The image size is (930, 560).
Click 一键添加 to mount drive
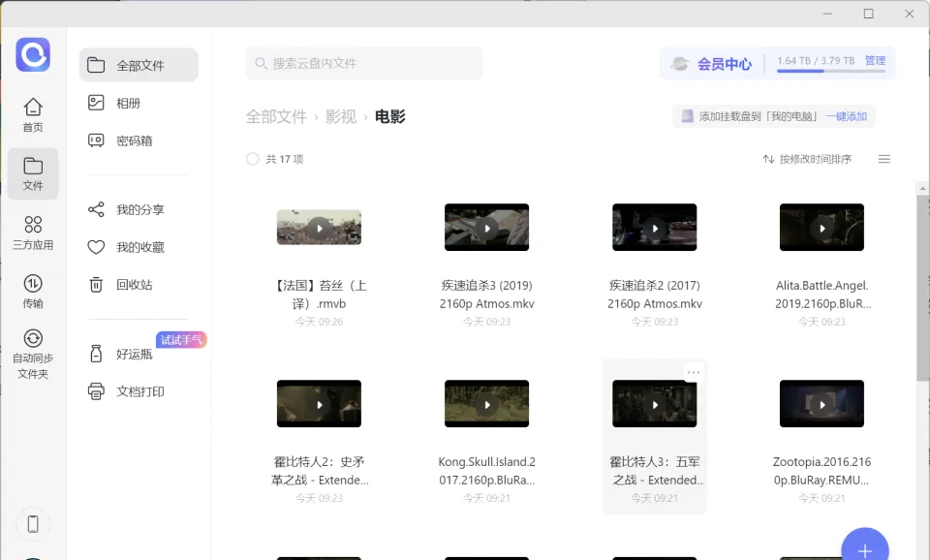pos(847,116)
